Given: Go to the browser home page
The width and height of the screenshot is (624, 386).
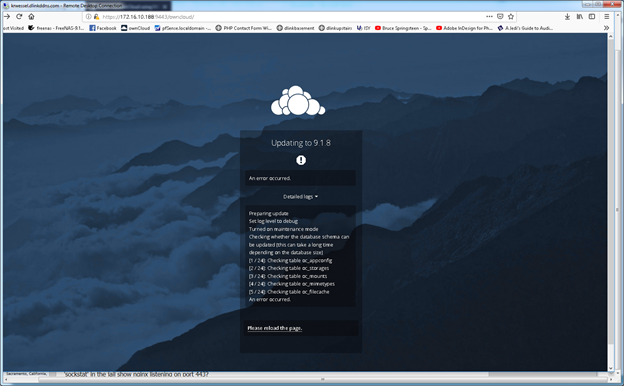Looking at the screenshot, I should point(31,16).
